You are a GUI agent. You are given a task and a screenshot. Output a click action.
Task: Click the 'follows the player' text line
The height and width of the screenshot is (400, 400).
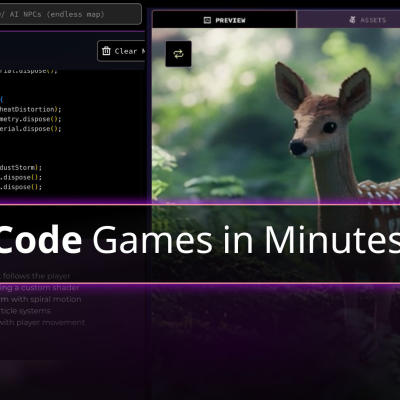coord(35,276)
